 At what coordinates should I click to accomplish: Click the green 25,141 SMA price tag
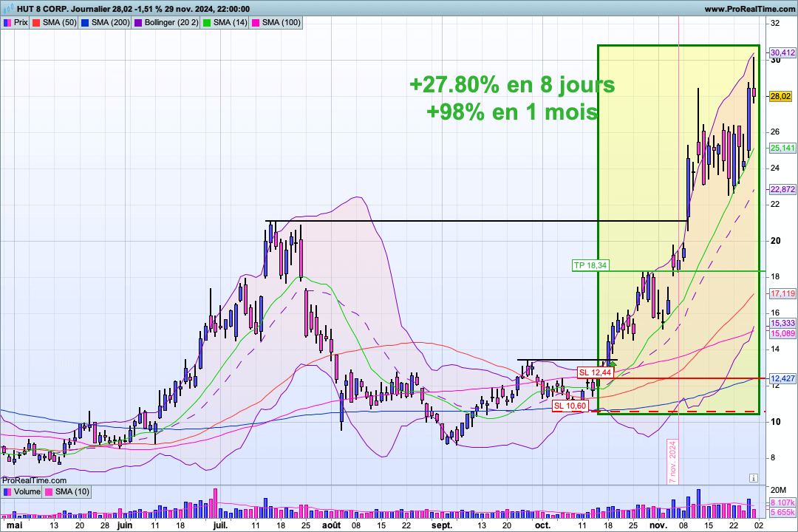coord(782,148)
